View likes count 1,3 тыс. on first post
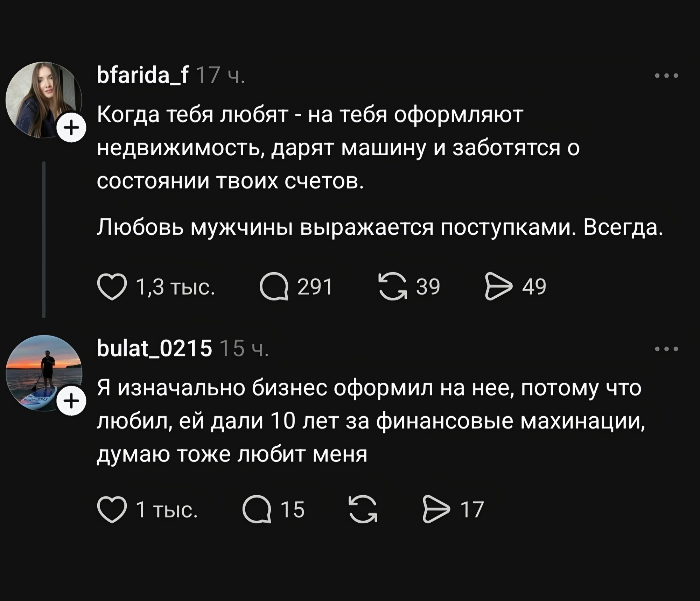 [x=175, y=287]
